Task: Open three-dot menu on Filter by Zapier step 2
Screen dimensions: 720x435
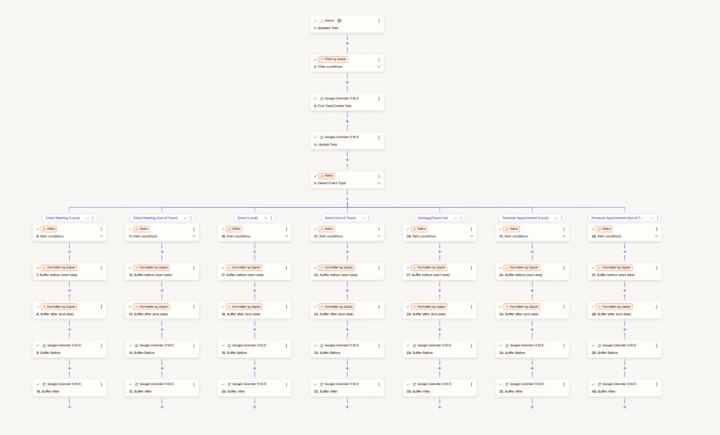Action: (x=379, y=60)
